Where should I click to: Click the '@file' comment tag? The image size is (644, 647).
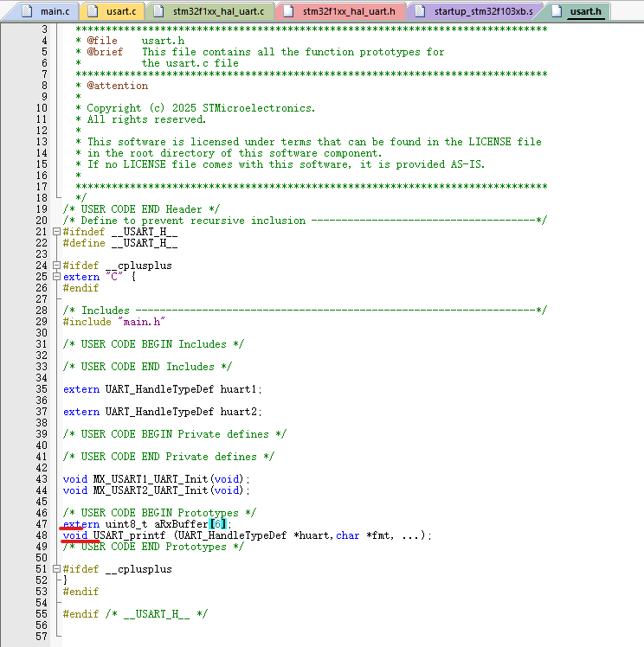102,41
